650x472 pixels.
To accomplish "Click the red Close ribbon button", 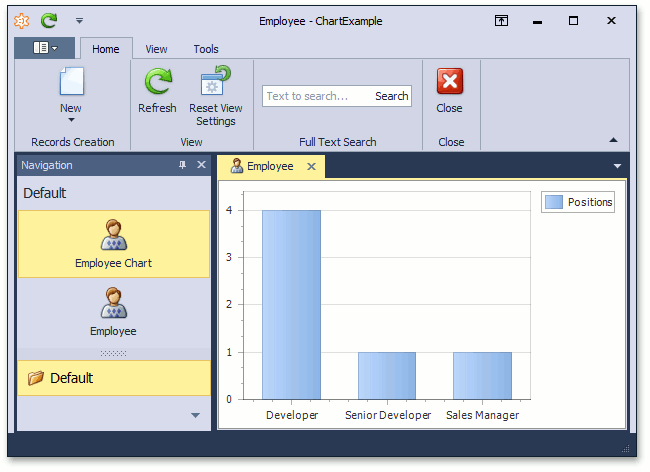I will (450, 90).
